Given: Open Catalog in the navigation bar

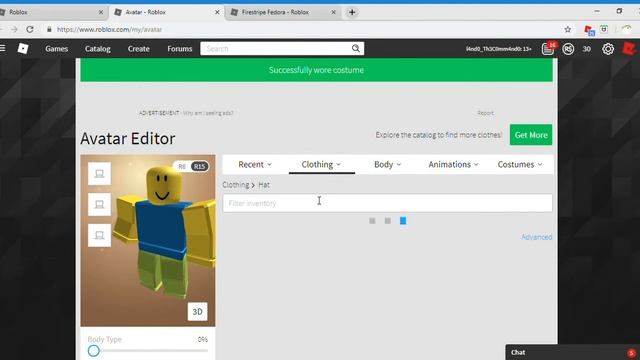Looking at the screenshot, I should 98,49.
